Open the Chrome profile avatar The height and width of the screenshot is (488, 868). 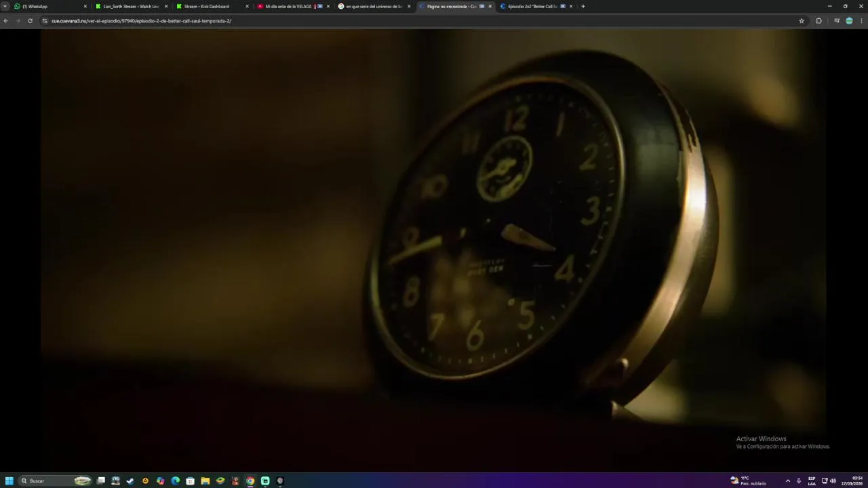849,21
